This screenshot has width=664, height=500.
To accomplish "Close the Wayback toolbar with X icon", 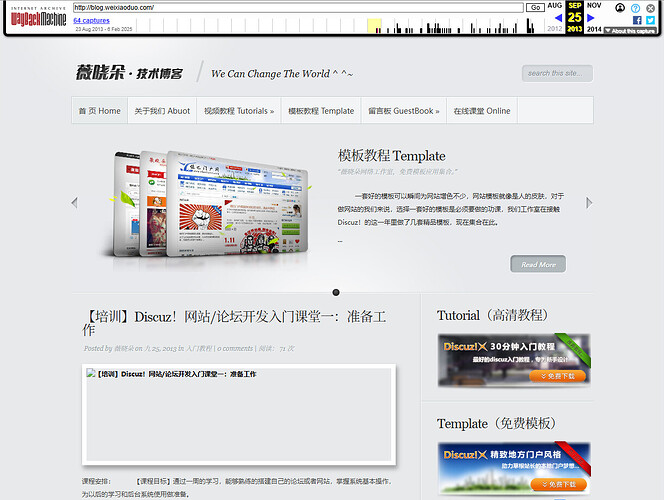I will (x=650, y=8).
